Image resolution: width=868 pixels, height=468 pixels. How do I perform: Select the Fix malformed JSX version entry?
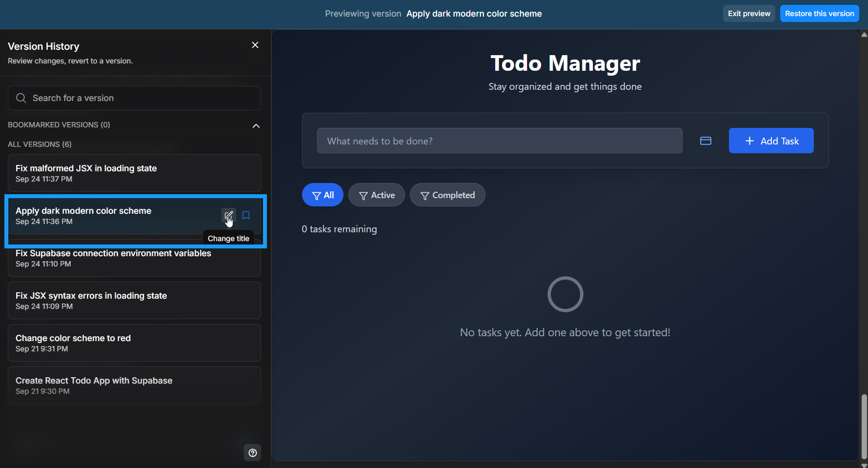coord(134,173)
